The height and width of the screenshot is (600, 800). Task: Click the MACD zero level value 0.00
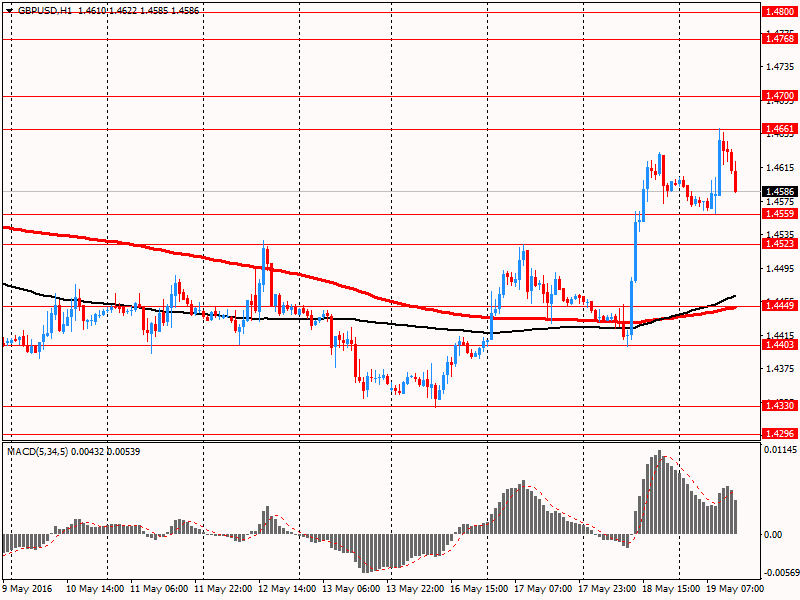click(773, 535)
